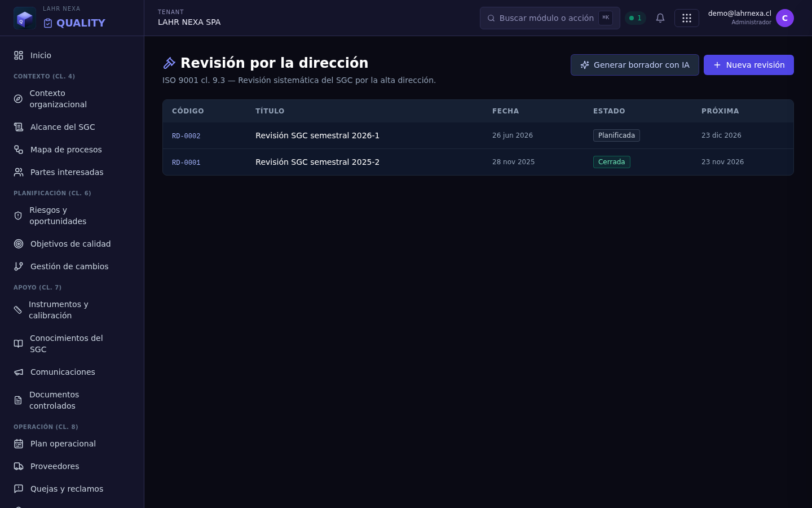
Task: Open Documentos controlados
Action: click(72, 400)
